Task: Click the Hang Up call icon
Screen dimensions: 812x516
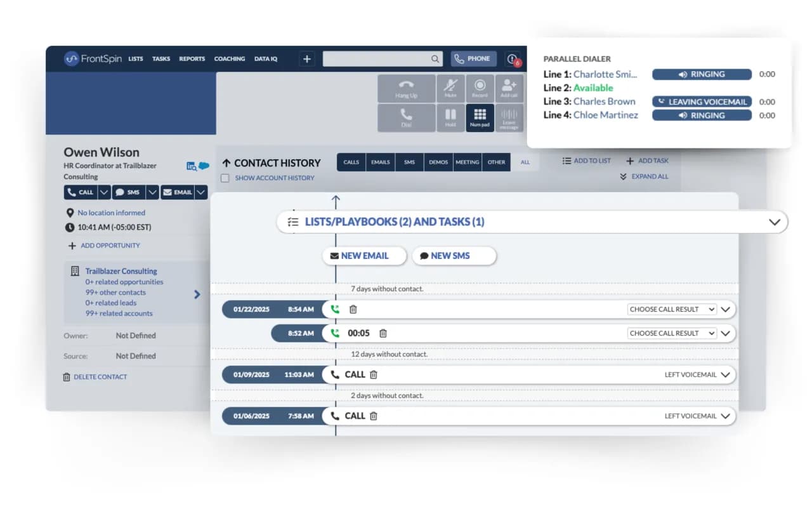Action: (406, 88)
